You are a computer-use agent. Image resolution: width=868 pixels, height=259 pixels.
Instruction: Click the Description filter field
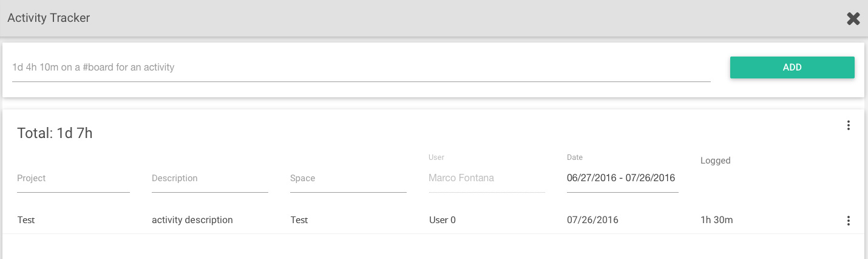210,179
